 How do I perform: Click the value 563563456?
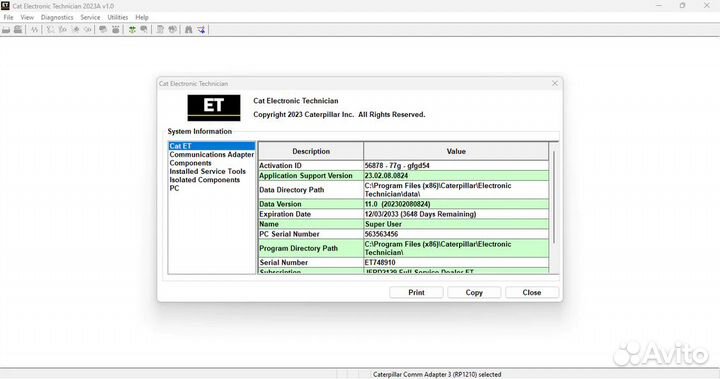tap(381, 234)
